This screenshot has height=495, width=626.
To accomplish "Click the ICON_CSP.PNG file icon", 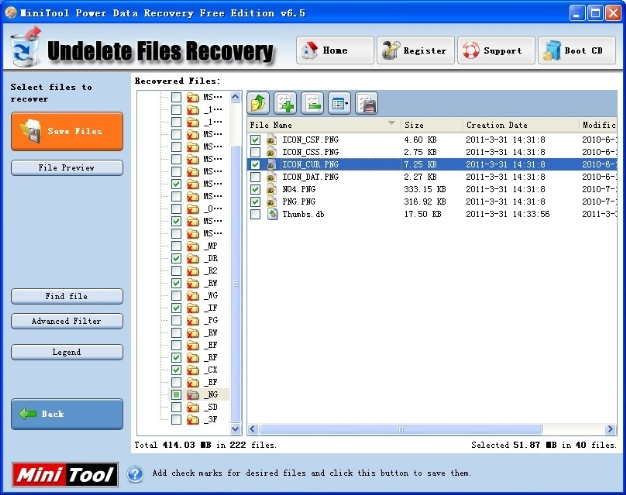I will (x=272, y=140).
